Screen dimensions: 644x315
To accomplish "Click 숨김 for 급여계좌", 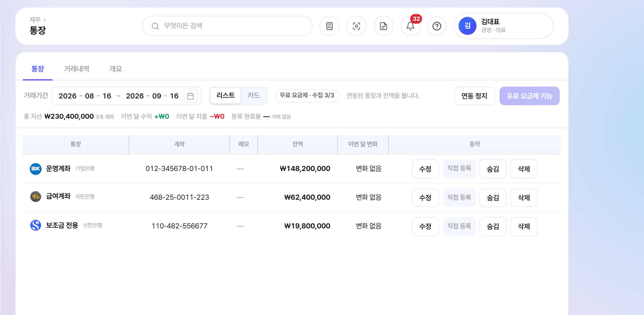I will [x=493, y=197].
